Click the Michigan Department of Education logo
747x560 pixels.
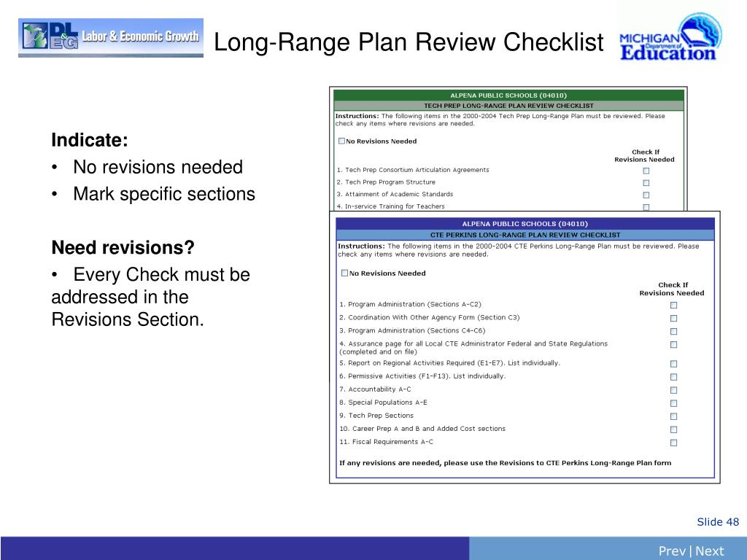[671, 36]
